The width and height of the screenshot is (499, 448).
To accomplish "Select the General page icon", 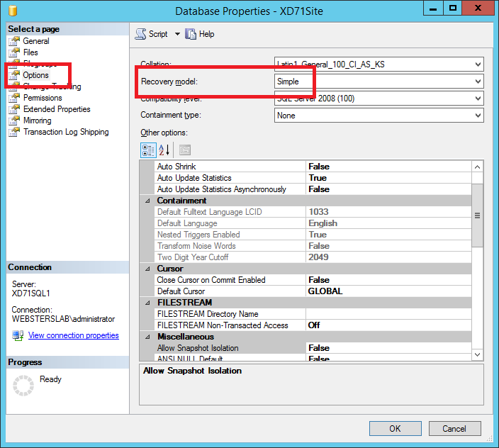I will pyautogui.click(x=13, y=41).
